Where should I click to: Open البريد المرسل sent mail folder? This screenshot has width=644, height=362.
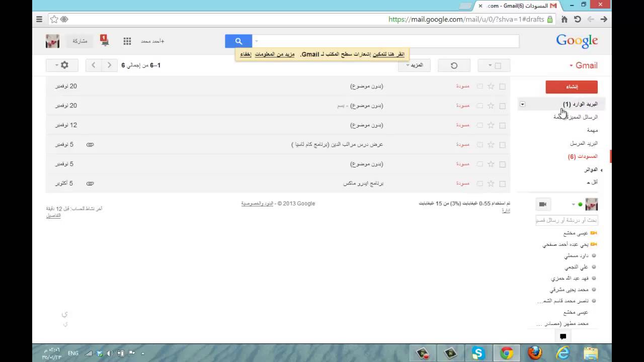(584, 143)
